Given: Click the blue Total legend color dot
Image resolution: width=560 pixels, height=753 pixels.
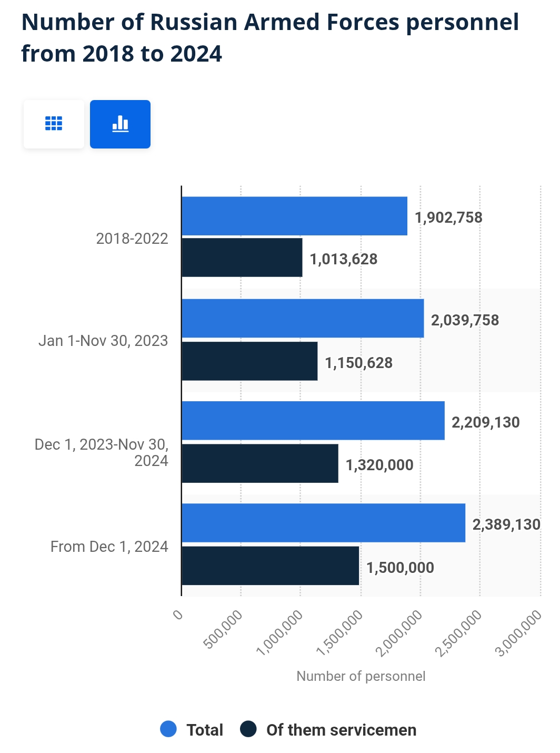Looking at the screenshot, I should coord(168,729).
